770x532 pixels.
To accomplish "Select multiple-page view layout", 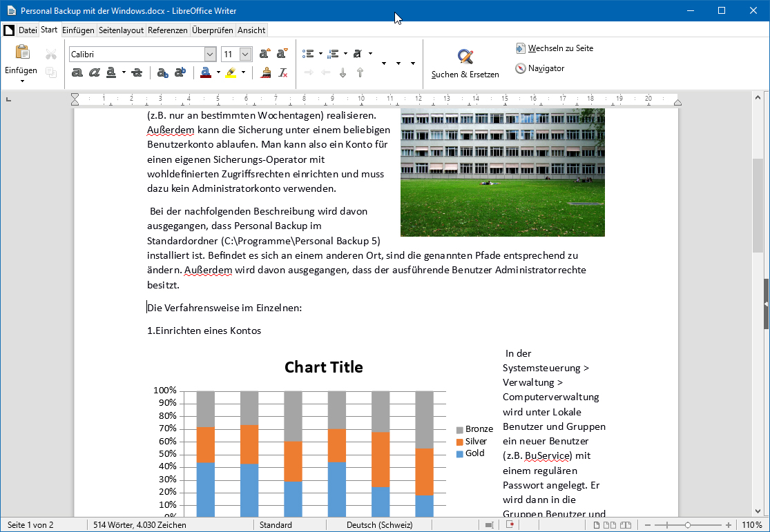I will tap(609, 524).
